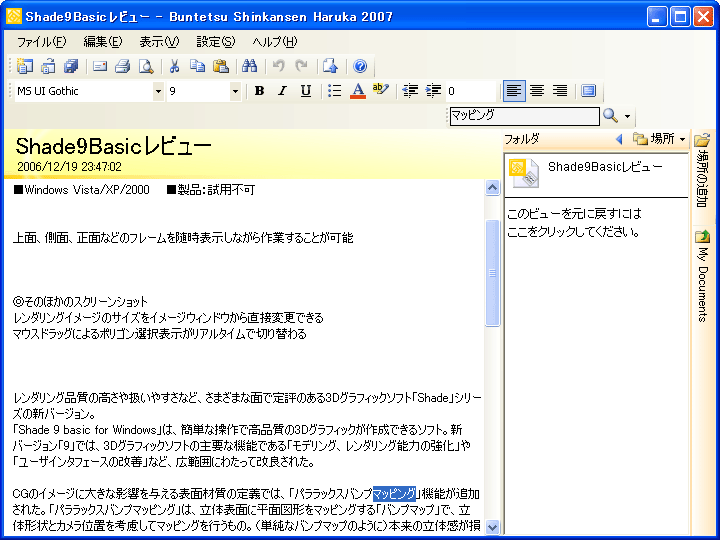The image size is (720, 540).
Task: Open the search options dropdown arrow
Action: pyautogui.click(x=627, y=116)
